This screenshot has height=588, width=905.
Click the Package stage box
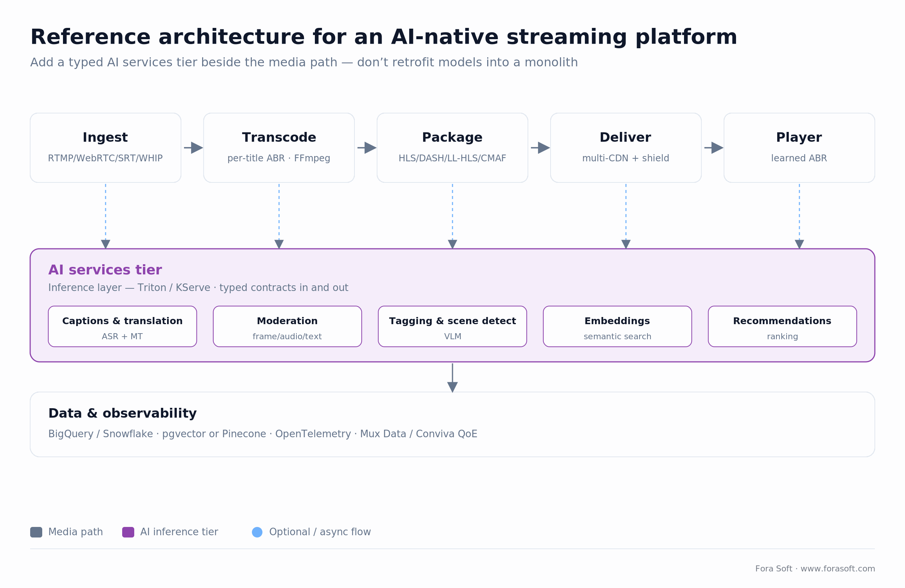452,147
